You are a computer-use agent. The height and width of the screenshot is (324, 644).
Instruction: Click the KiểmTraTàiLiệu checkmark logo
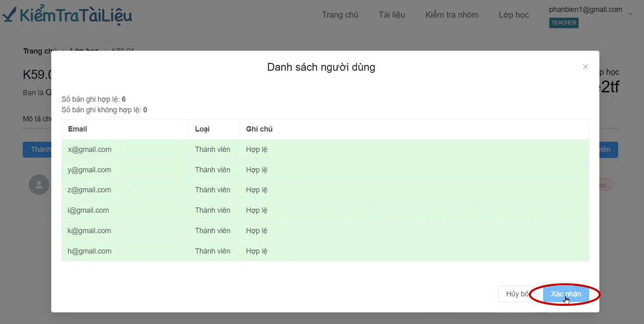tap(67, 15)
